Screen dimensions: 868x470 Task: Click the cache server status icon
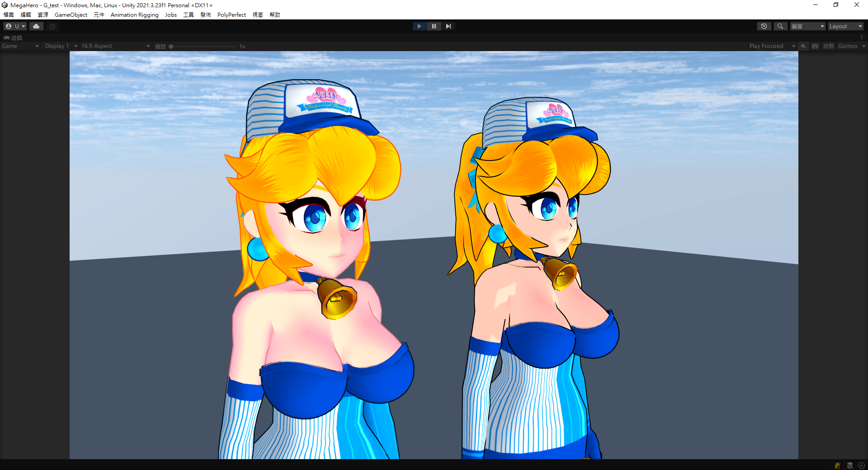(x=850, y=465)
